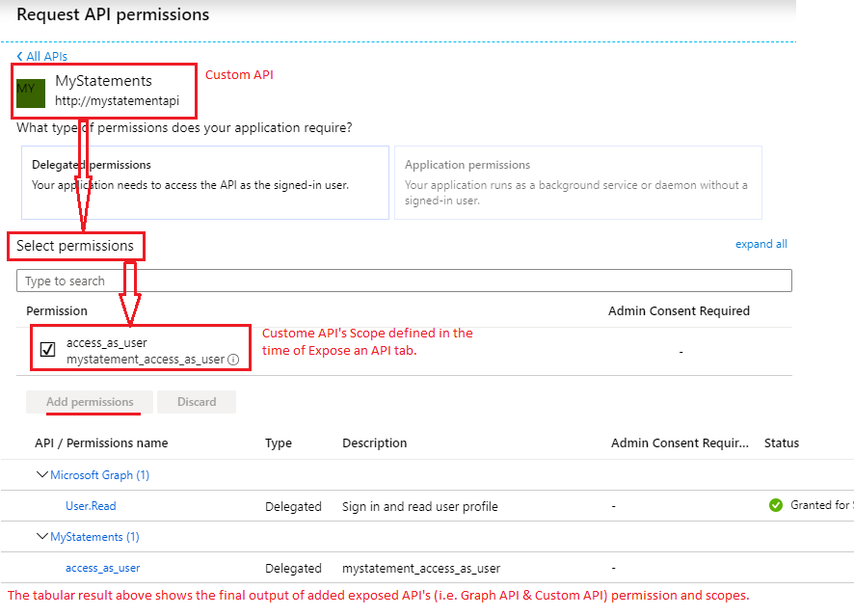This screenshot has width=854, height=616.
Task: Click the Type column header
Action: click(279, 443)
